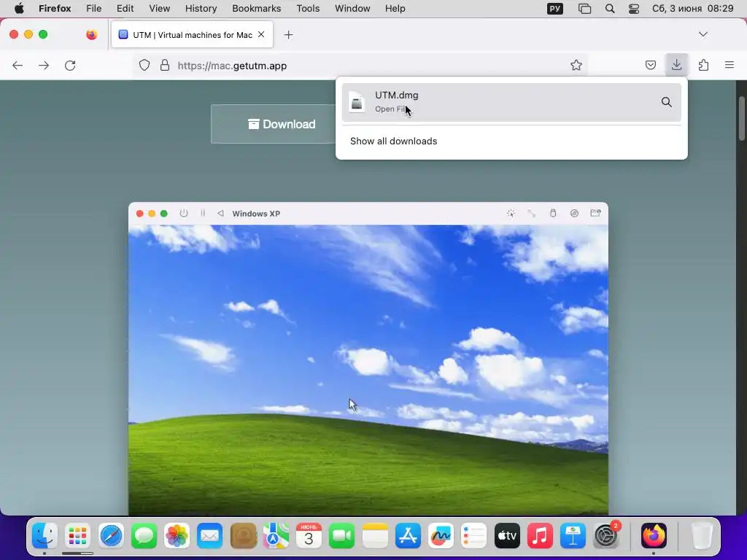This screenshot has height=560, width=747.
Task: Open Spotlight search in menu bar
Action: 609,9
